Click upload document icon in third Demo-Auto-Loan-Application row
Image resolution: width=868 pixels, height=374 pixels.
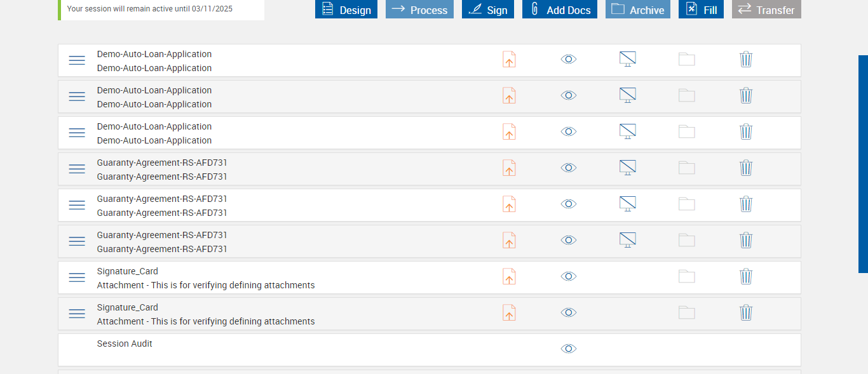click(509, 131)
